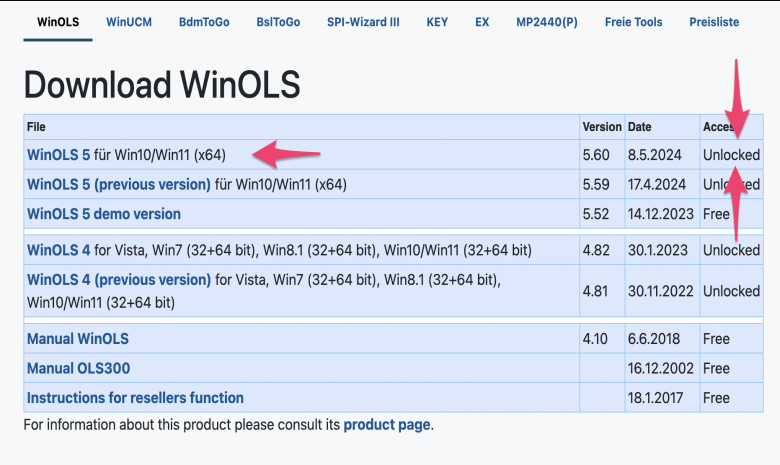
Task: Select the EX tab
Action: 482,22
